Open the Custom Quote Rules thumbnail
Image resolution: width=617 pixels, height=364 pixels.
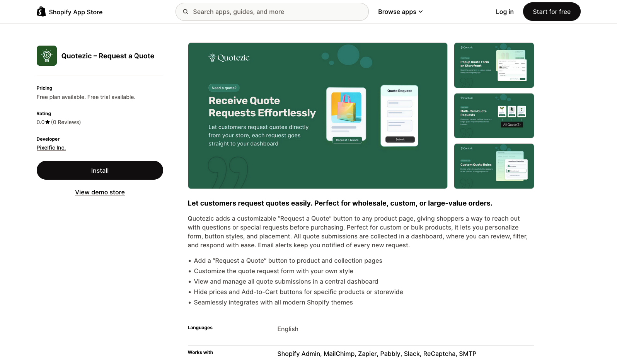tap(494, 166)
